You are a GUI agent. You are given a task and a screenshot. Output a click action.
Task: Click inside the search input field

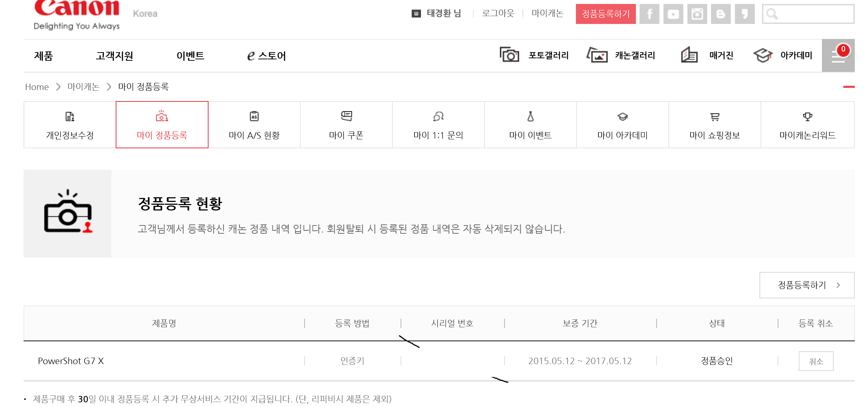(x=814, y=14)
